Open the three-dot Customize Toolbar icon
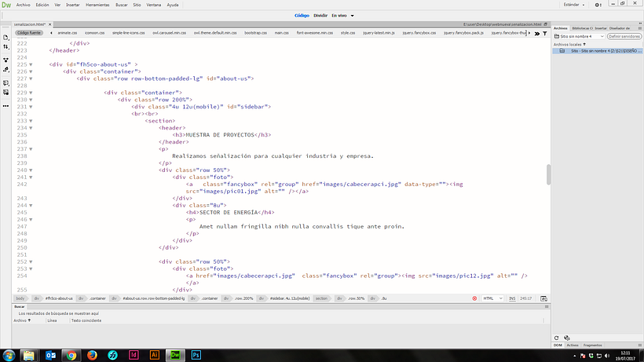The width and height of the screenshot is (644, 362). [5, 106]
